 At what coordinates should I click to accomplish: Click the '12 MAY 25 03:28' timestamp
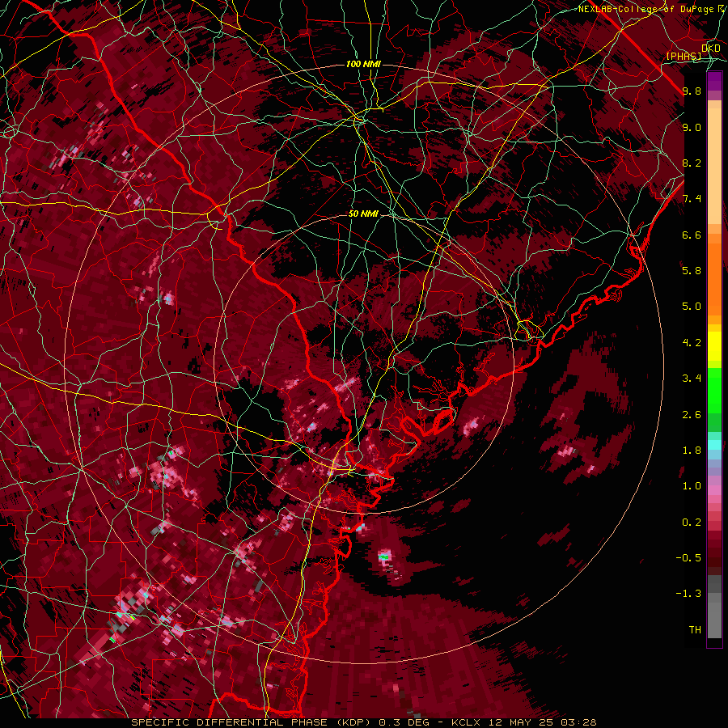coord(542,722)
